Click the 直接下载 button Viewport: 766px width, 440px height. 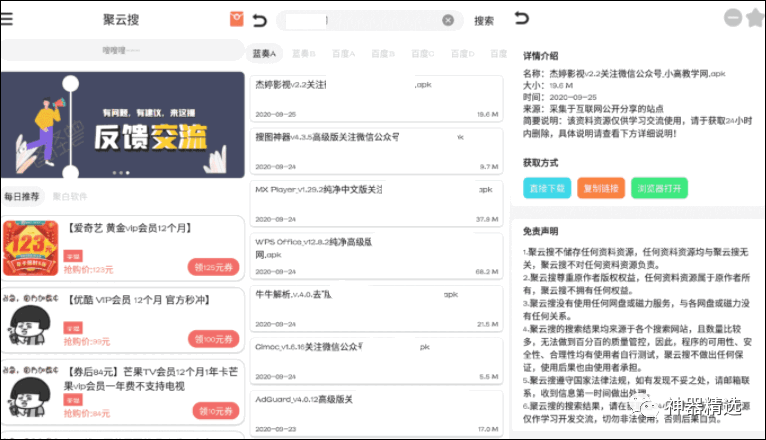click(x=547, y=188)
